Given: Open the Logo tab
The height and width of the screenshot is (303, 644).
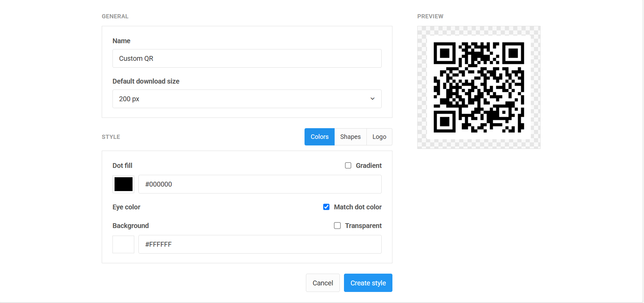Looking at the screenshot, I should 379,137.
